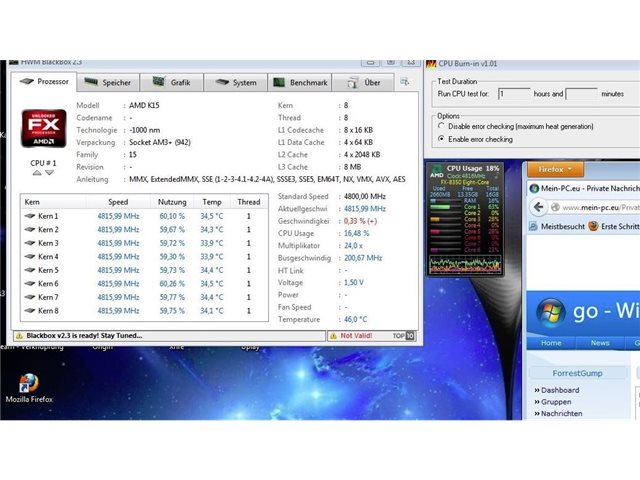
Task: Click the Windows logo on the go-Windows banner
Action: [x=551, y=312]
